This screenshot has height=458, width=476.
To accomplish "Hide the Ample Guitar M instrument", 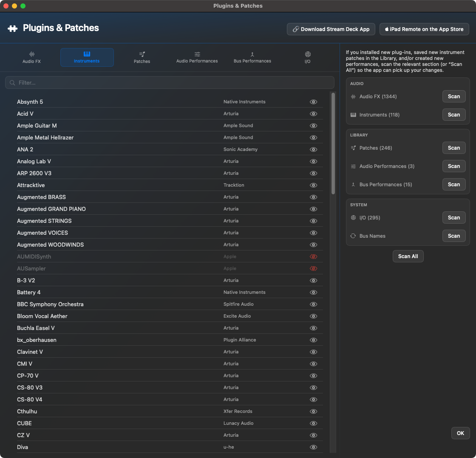I will [313, 125].
